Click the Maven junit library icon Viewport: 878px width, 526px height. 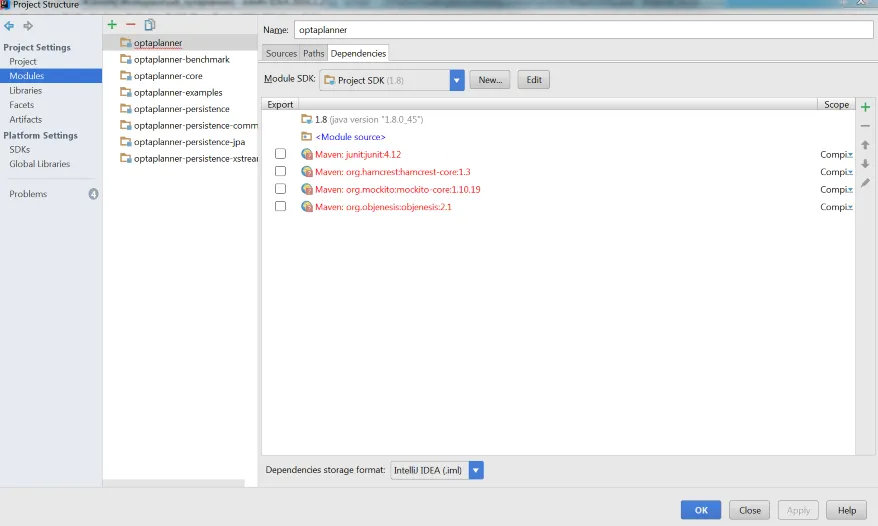pos(306,154)
